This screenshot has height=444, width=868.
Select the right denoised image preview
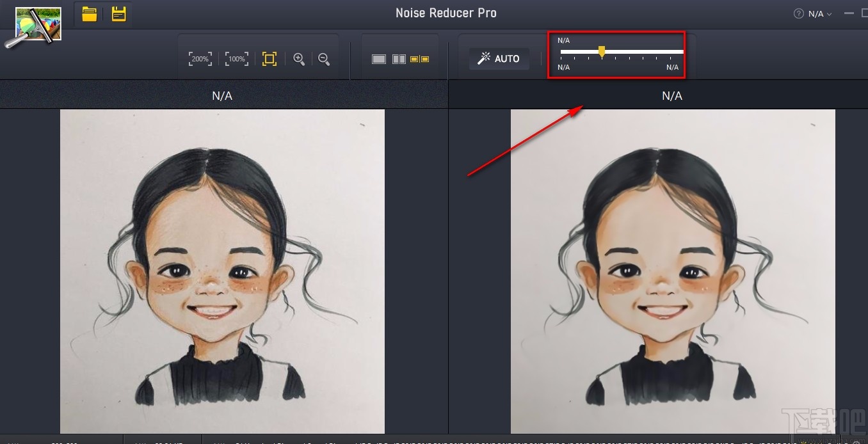pyautogui.click(x=673, y=271)
